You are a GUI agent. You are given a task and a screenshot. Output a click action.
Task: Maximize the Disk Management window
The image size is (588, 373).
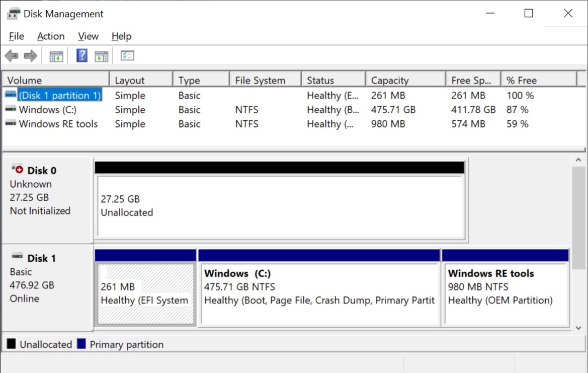coord(529,13)
